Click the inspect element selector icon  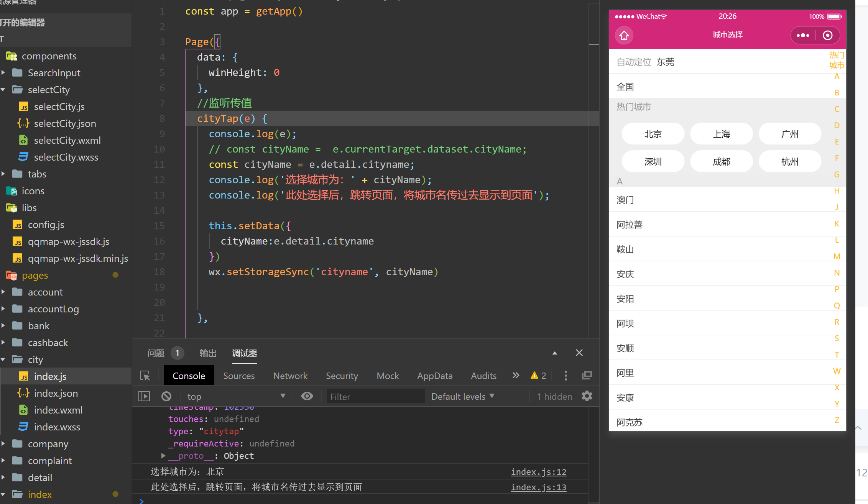click(x=145, y=376)
